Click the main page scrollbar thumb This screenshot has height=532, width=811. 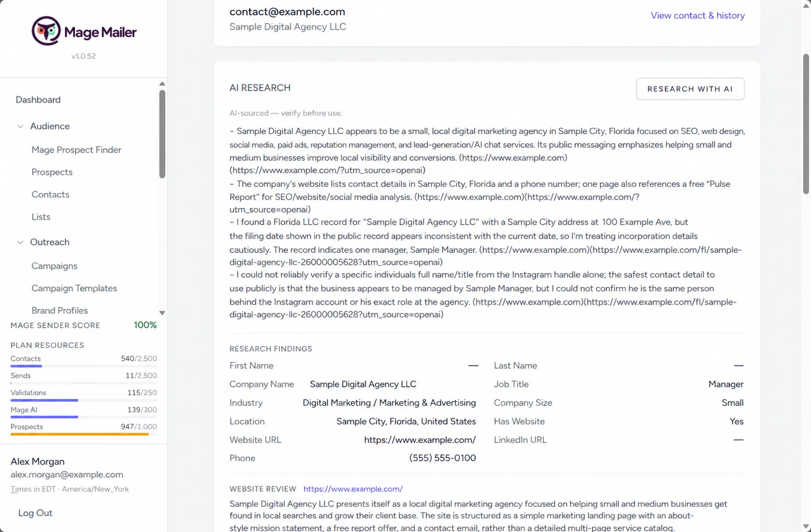[x=806, y=124]
